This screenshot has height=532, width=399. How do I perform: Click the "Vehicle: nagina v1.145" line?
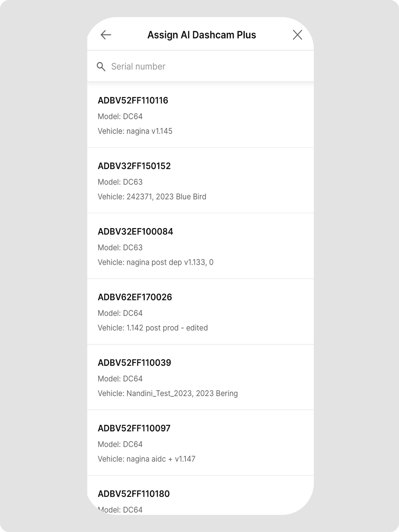[x=135, y=131]
